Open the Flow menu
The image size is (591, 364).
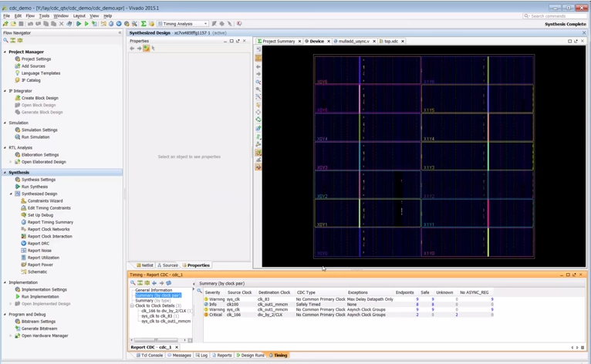[x=30, y=16]
